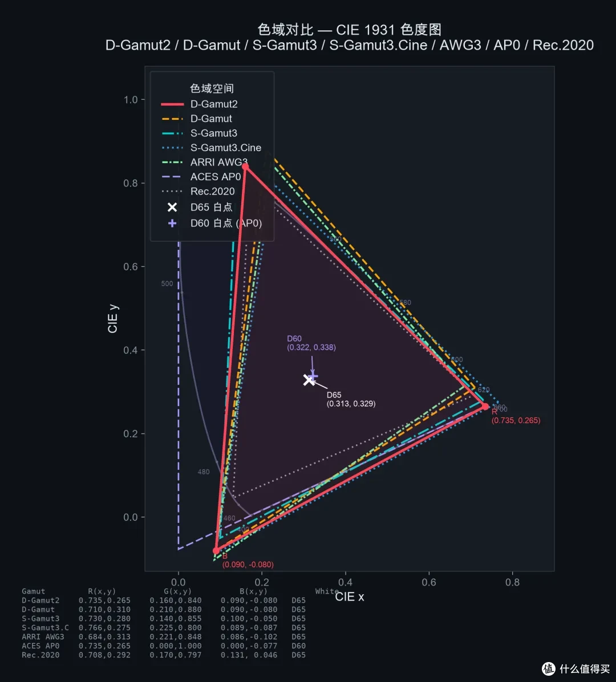Click the S-Gamut3.Cine legend label
The height and width of the screenshot is (682, 616).
pos(226,148)
